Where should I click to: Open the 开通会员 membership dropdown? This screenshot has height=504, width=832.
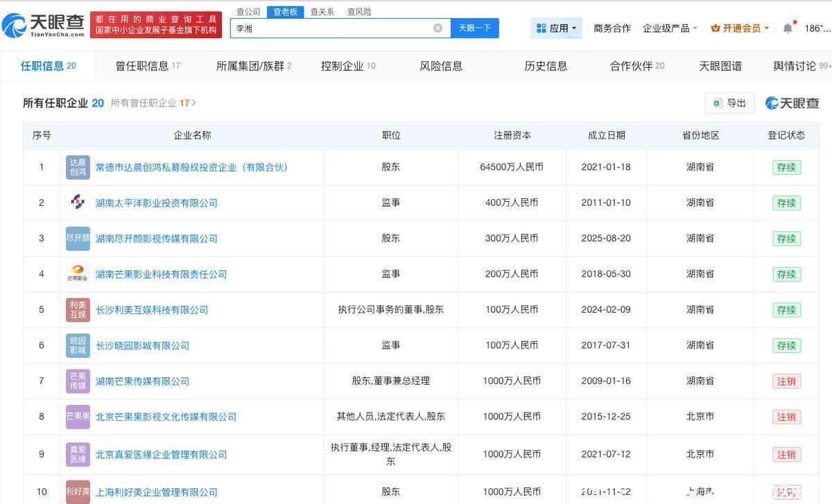pyautogui.click(x=740, y=28)
